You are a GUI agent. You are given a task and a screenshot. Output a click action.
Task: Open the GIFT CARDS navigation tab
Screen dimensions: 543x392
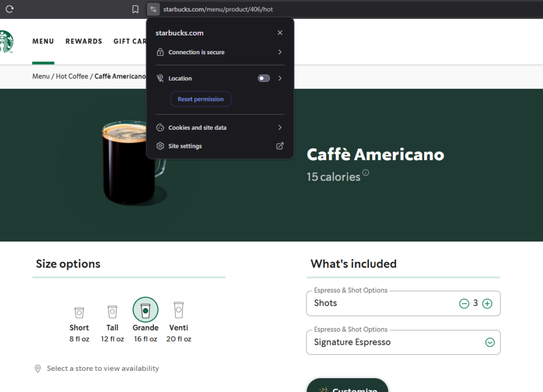click(x=130, y=41)
